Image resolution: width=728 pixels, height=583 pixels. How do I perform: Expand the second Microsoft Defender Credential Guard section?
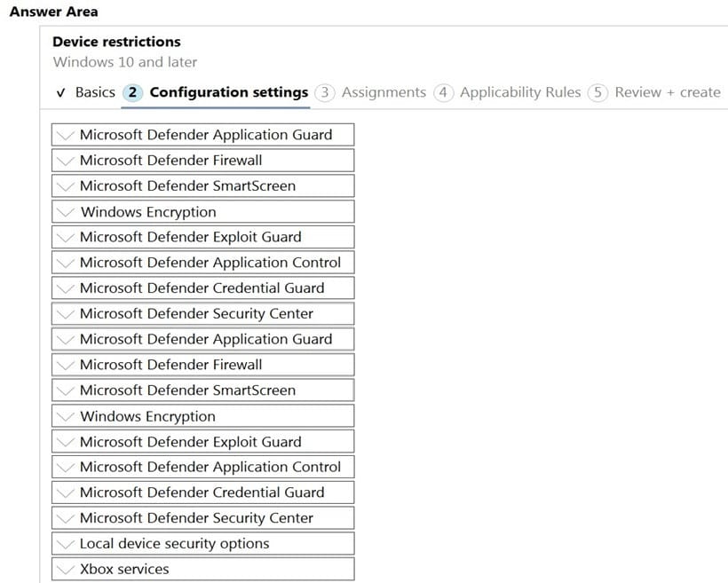tap(203, 492)
